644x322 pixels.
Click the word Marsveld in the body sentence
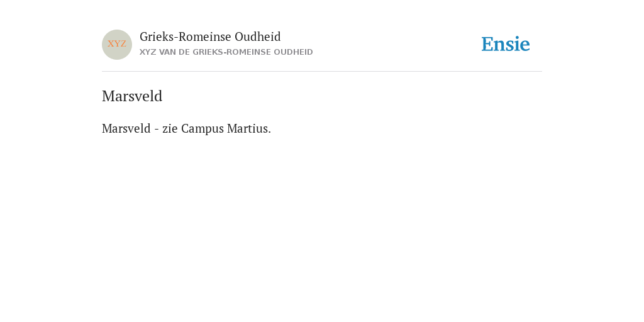tap(126, 128)
